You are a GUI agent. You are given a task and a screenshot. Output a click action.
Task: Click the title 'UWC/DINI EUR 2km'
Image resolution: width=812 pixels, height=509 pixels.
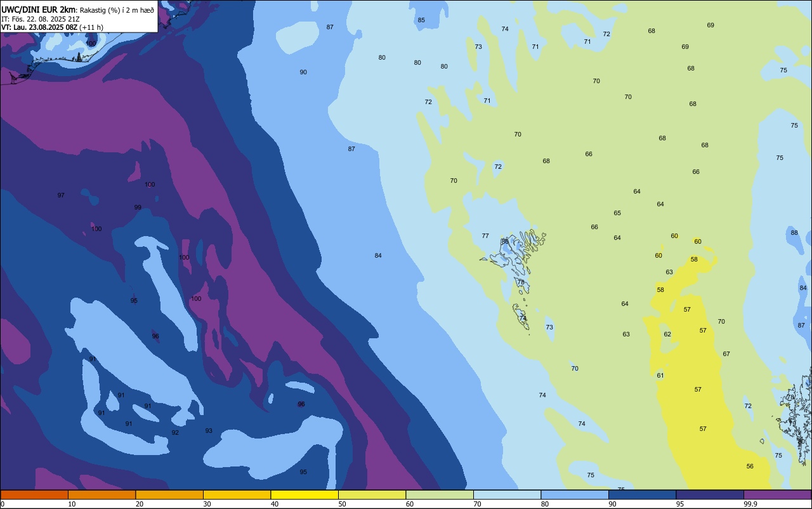tap(39, 9)
